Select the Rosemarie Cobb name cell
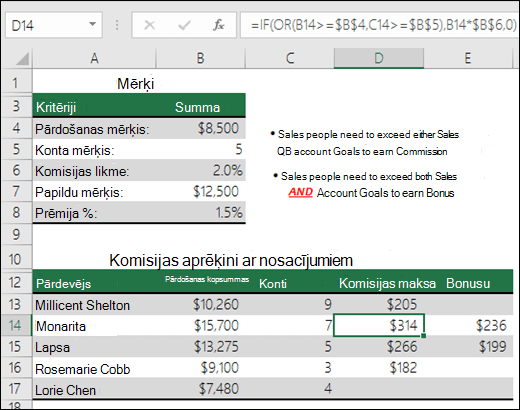The height and width of the screenshot is (410, 520). [x=94, y=368]
